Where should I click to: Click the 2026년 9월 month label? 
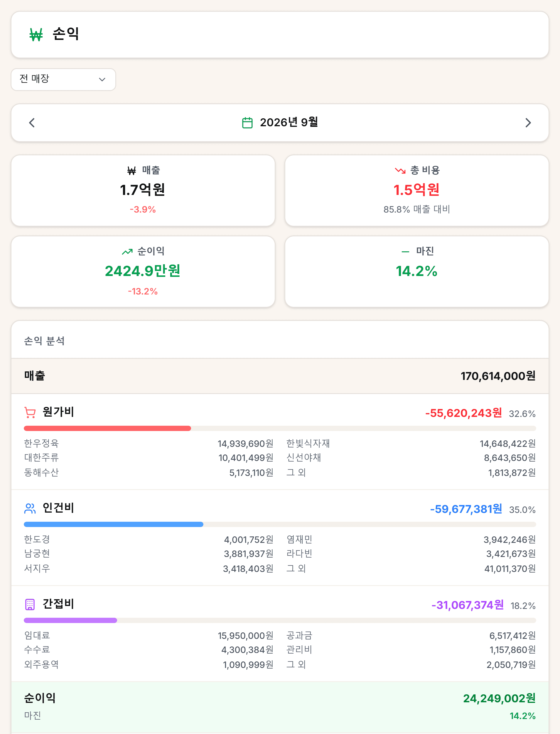pos(289,122)
